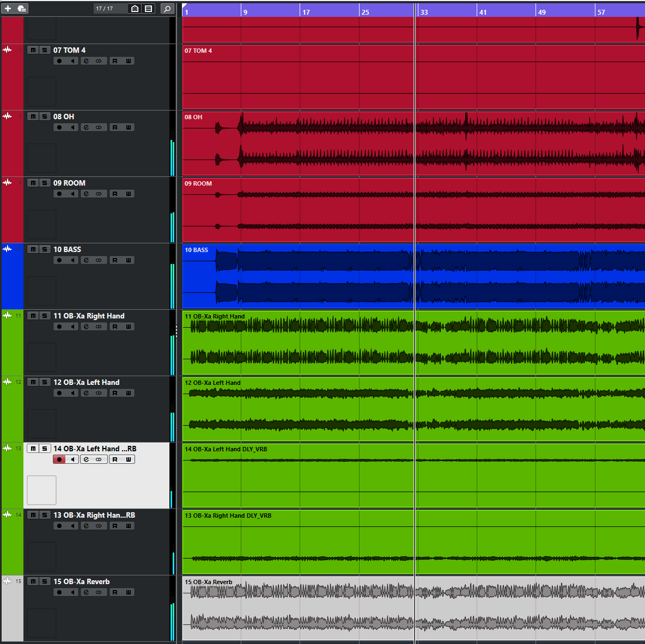The height and width of the screenshot is (644, 645).
Task: Enable read automation on 13 OB-Xa Right Hand
Action: [x=115, y=526]
